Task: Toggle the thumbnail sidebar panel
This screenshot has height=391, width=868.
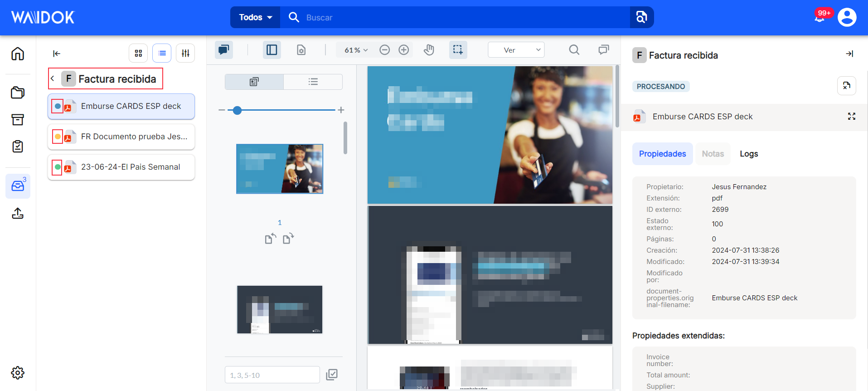Action: click(x=272, y=50)
